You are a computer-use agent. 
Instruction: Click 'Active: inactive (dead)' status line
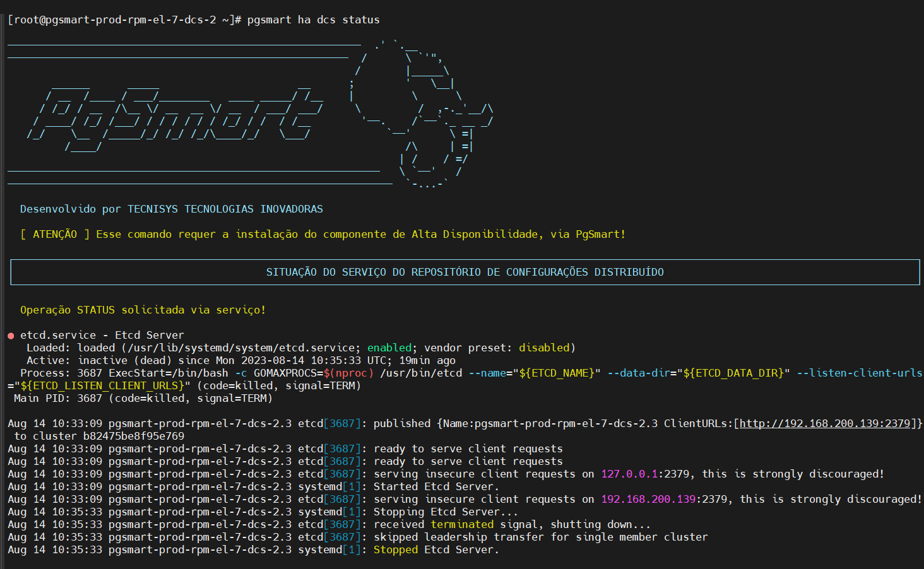pos(241,360)
